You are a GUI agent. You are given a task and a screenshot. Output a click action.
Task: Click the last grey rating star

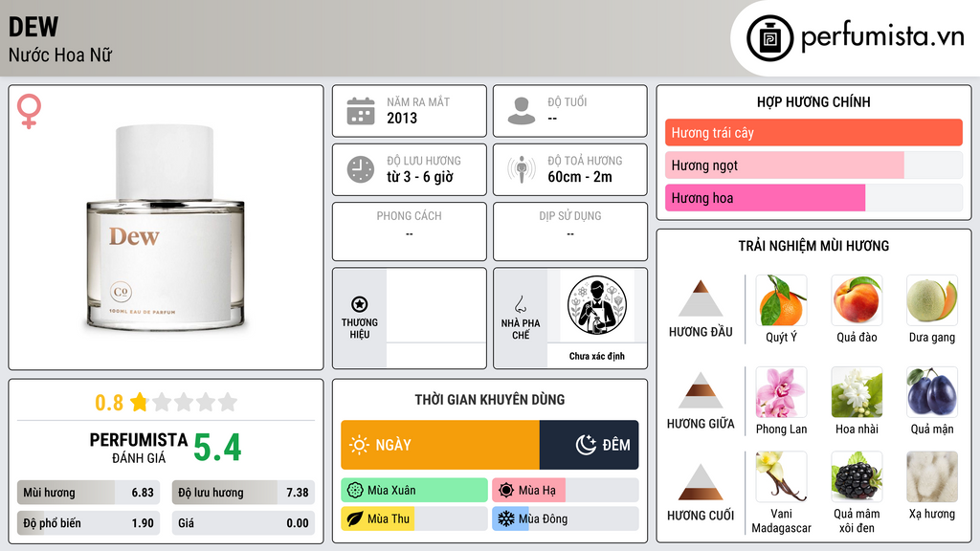(228, 402)
